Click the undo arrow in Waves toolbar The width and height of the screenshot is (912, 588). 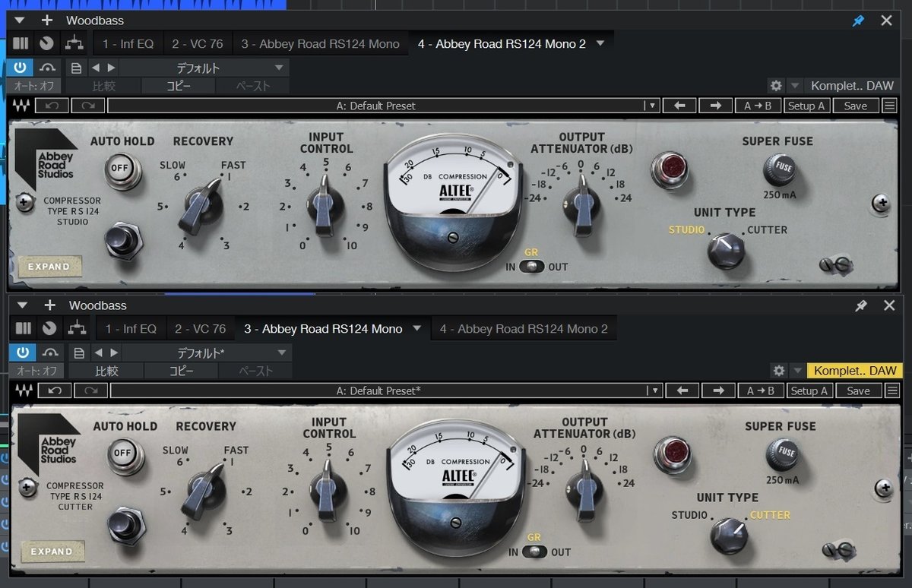(x=52, y=106)
